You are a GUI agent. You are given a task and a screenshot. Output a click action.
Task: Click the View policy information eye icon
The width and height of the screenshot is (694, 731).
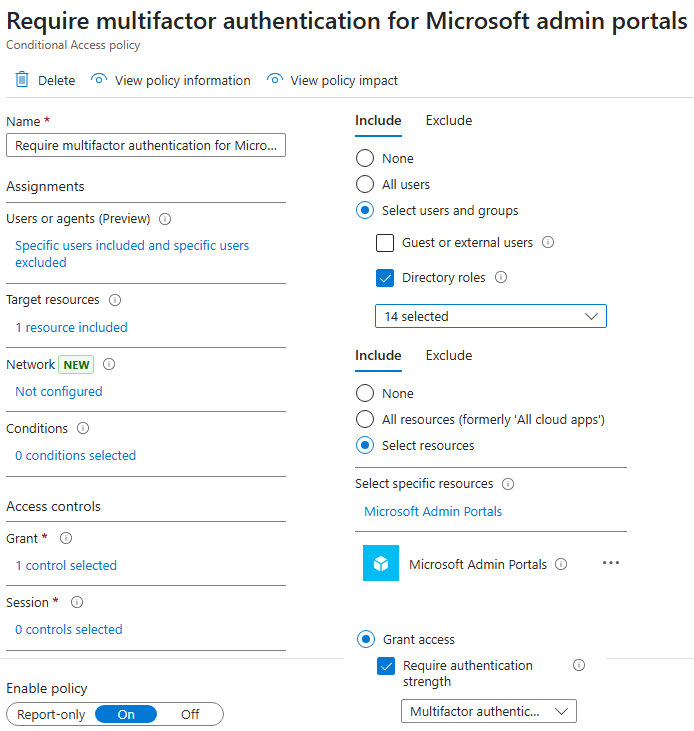98,80
